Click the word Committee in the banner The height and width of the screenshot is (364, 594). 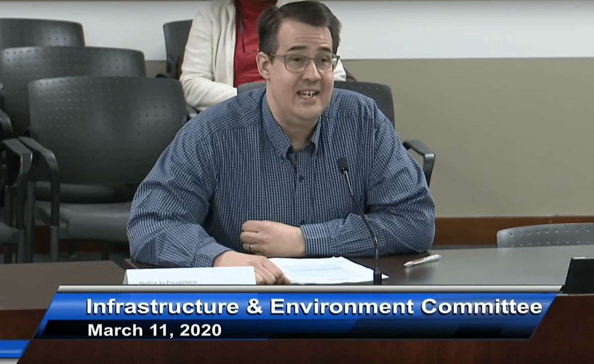click(481, 307)
